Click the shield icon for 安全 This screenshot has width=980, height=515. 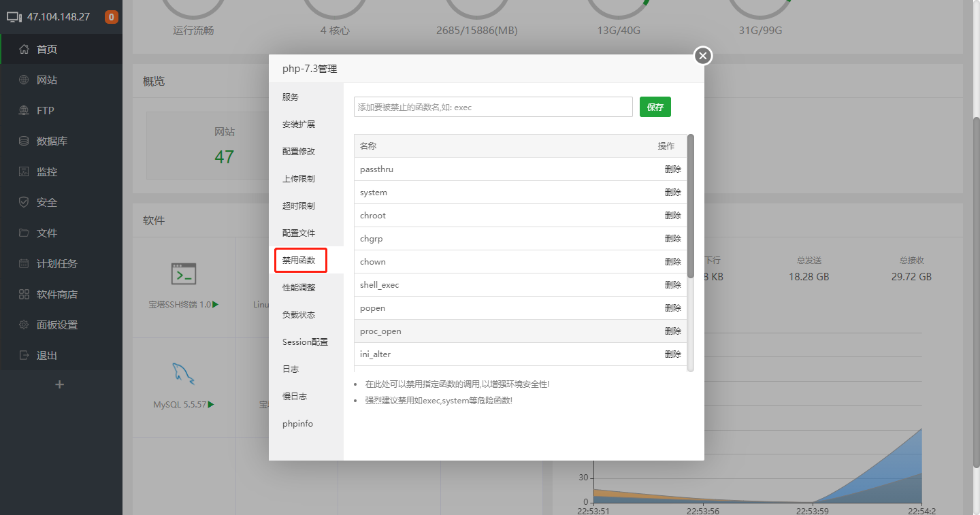tap(24, 202)
